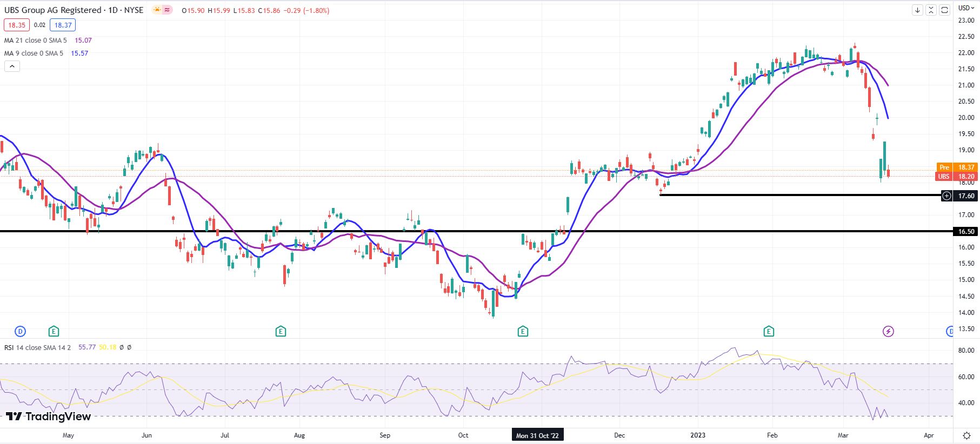Click the plus icon on the 17.60 label

946,196
